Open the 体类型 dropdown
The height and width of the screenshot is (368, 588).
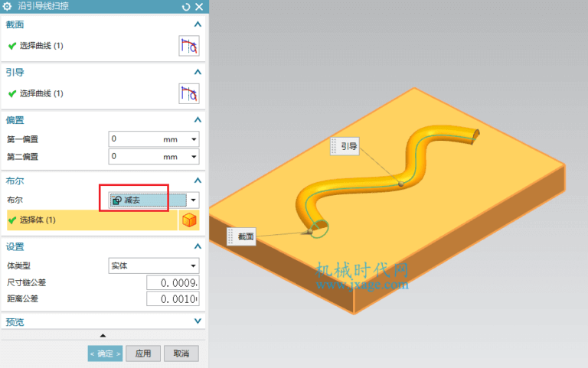coord(154,265)
